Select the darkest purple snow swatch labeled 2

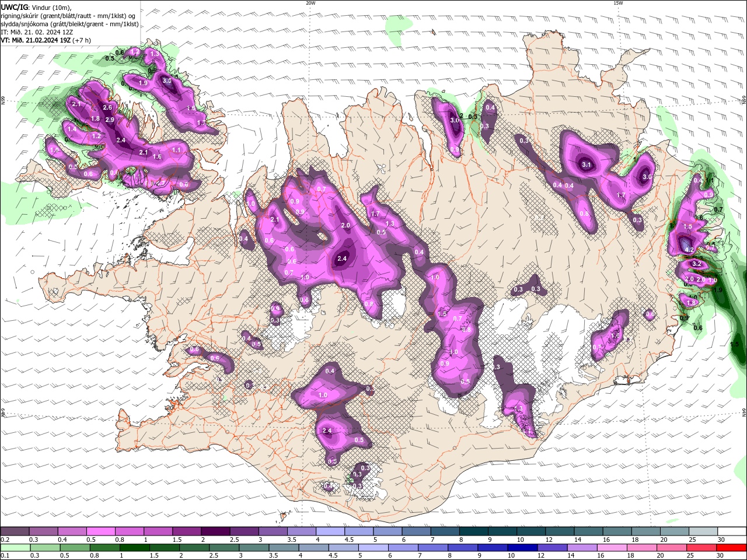215,531
